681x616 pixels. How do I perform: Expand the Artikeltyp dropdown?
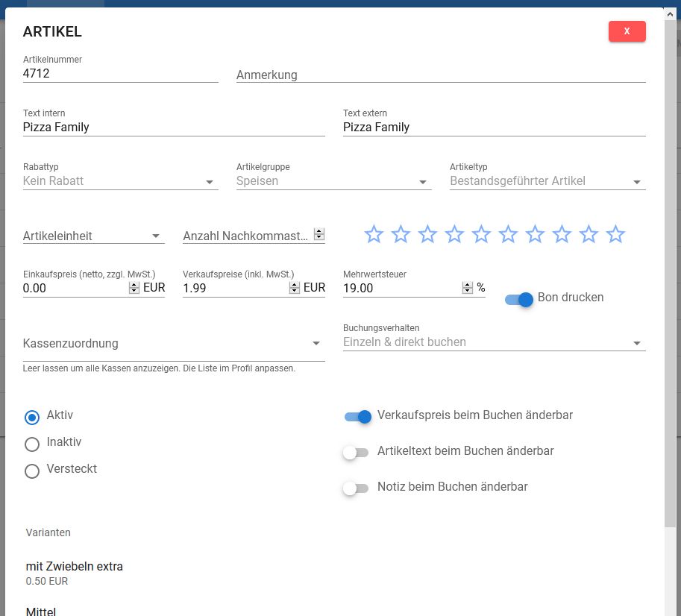point(547,181)
